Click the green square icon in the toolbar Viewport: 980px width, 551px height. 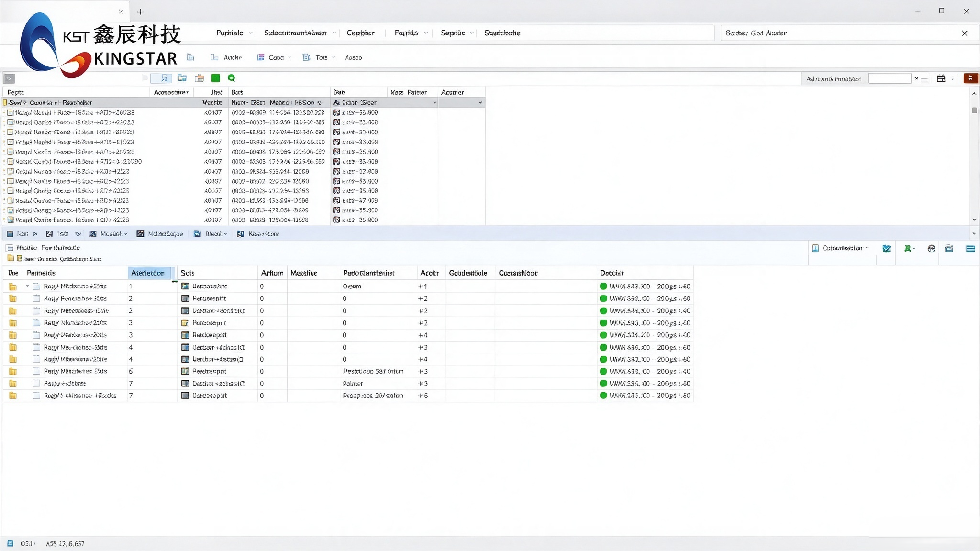pyautogui.click(x=215, y=78)
